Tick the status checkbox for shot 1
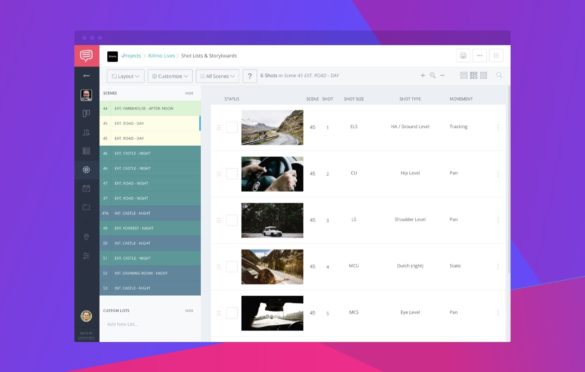Viewport: 585px width, 372px height. coord(232,127)
